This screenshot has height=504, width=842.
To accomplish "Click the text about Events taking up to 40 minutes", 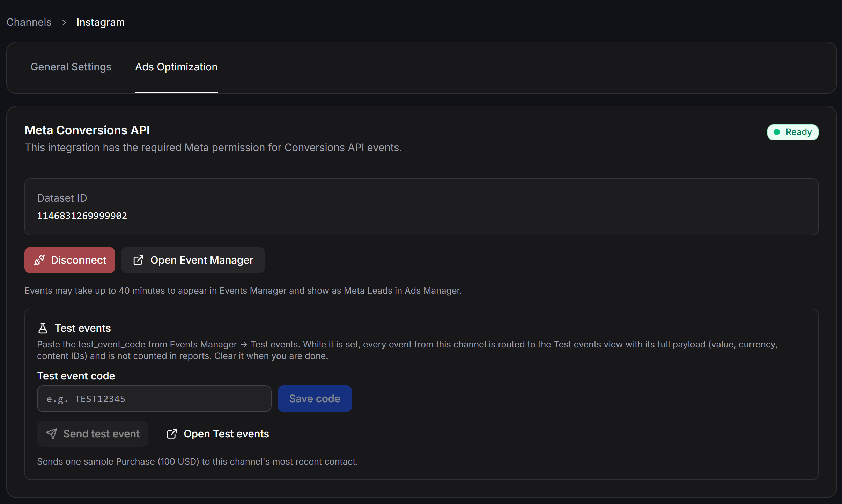I will pos(243,291).
